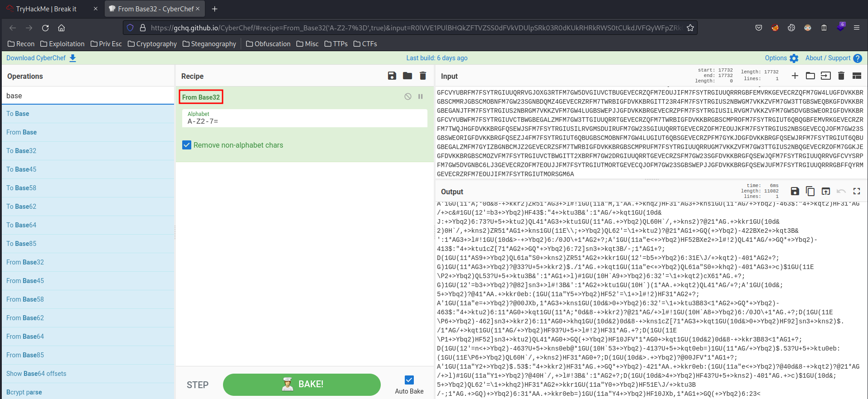Open the Priv Esc bookmarks folder

pyautogui.click(x=106, y=44)
